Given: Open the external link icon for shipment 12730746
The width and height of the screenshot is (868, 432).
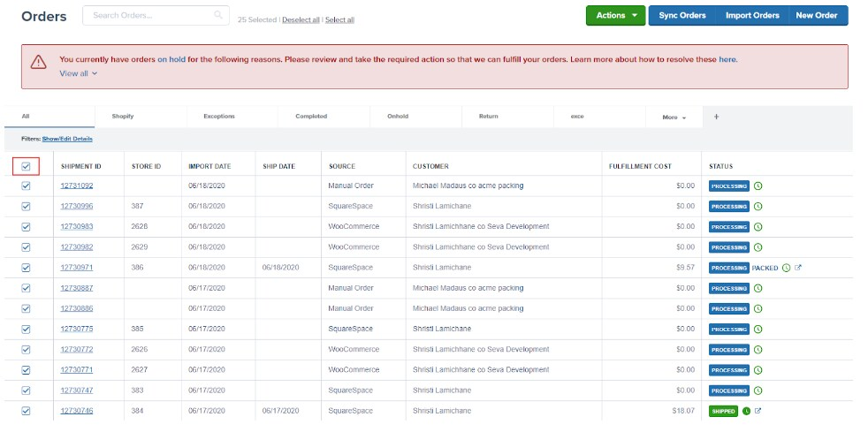Looking at the screenshot, I should coord(758,411).
